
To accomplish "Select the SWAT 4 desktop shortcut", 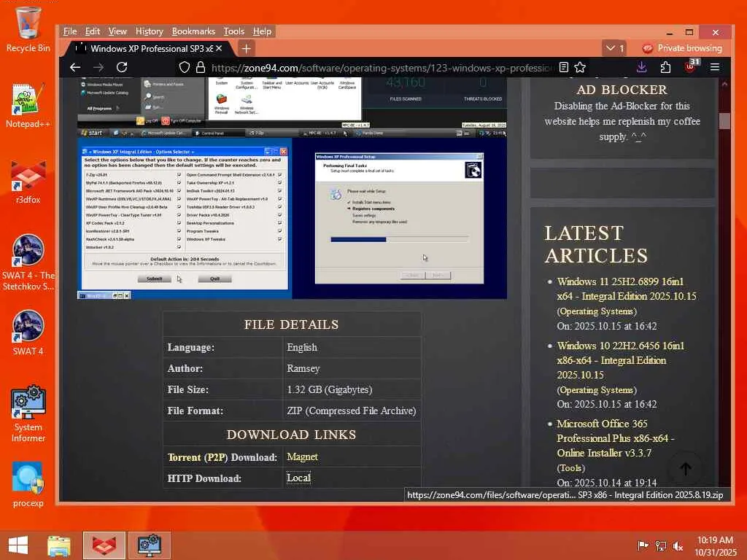I will (x=28, y=332).
